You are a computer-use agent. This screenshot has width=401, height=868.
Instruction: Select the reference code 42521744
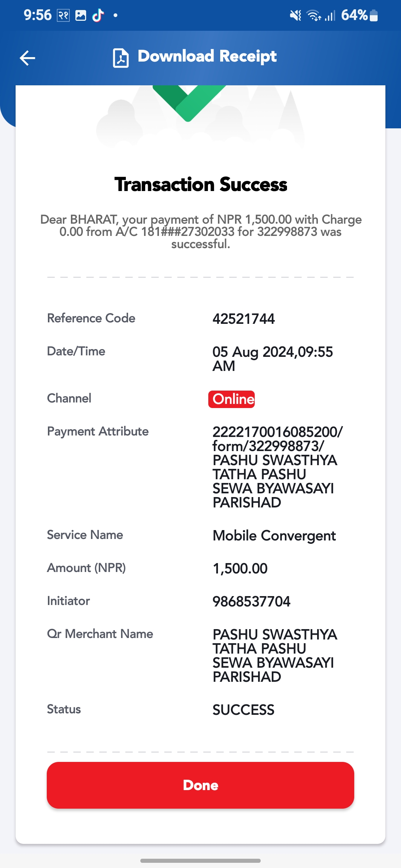(x=244, y=319)
